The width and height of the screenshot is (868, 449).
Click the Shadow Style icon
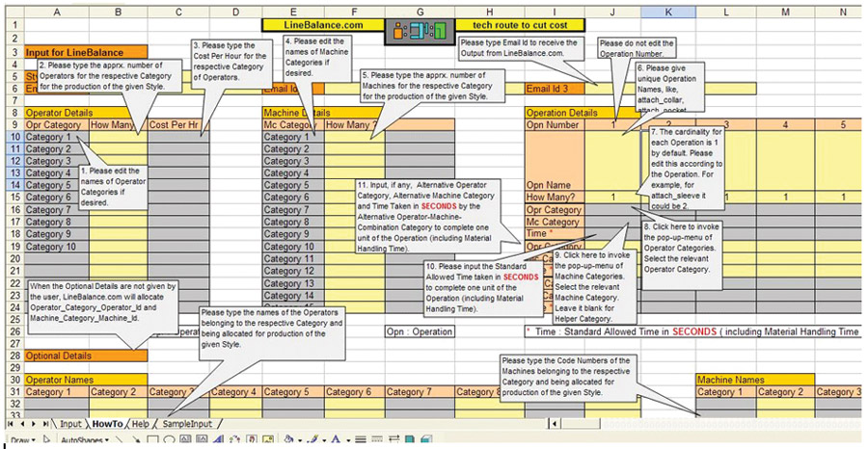pos(410,439)
